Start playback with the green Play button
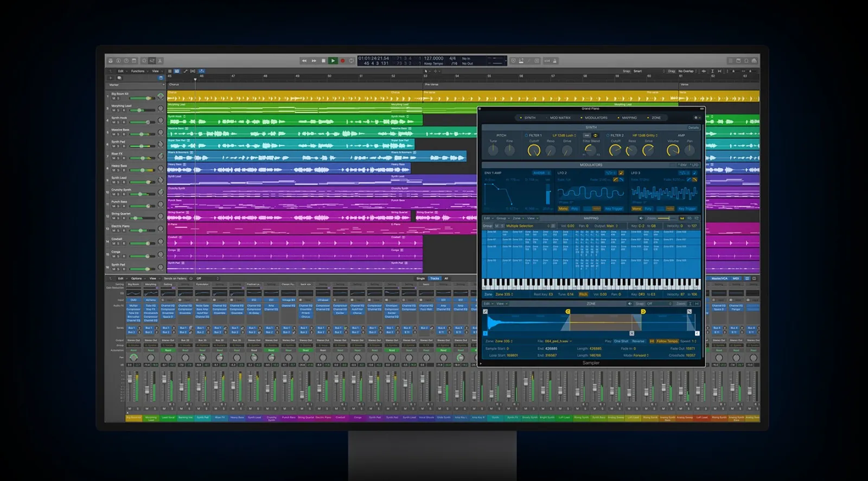Image resolution: width=868 pixels, height=481 pixels. point(333,61)
